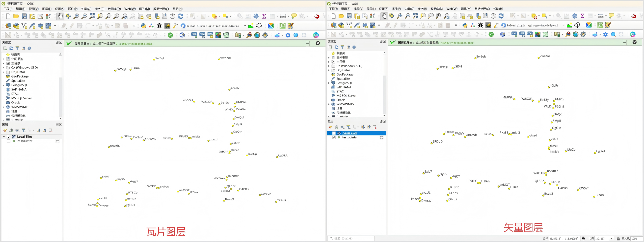Open the scale dropdown in right status bar
Screen dimensions: 644x242
612,239
